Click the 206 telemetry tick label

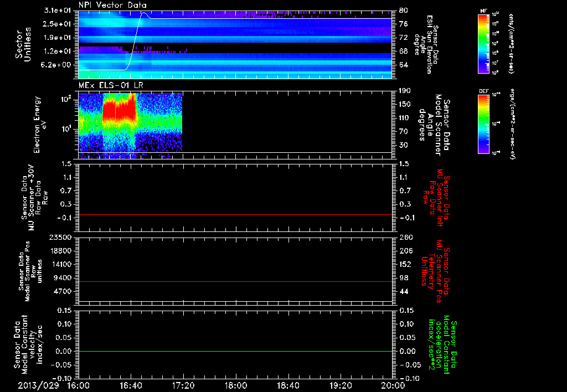coord(406,251)
